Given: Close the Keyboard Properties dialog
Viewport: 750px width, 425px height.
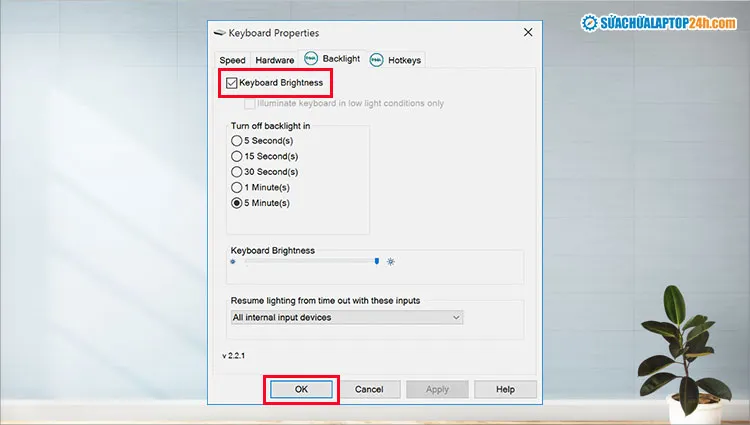Looking at the screenshot, I should 527,32.
